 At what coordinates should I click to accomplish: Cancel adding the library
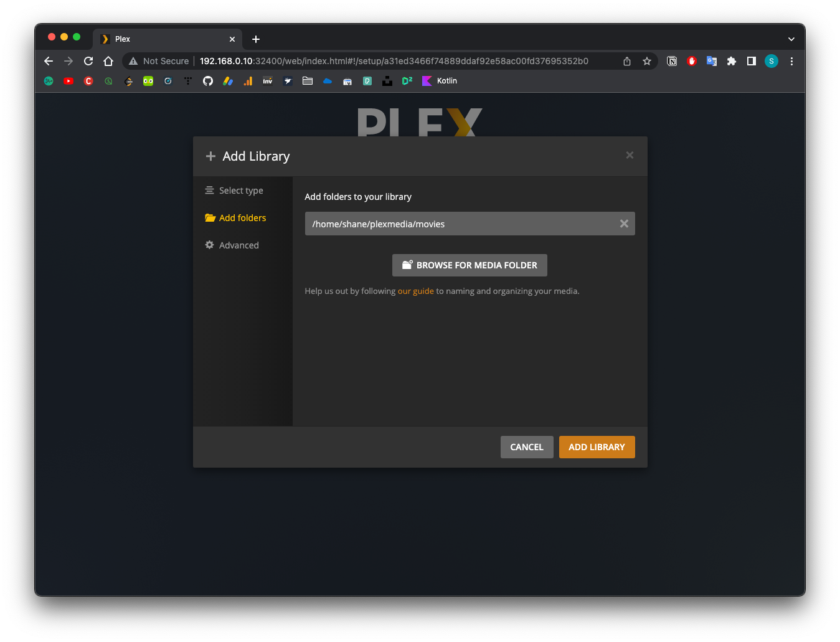[527, 447]
